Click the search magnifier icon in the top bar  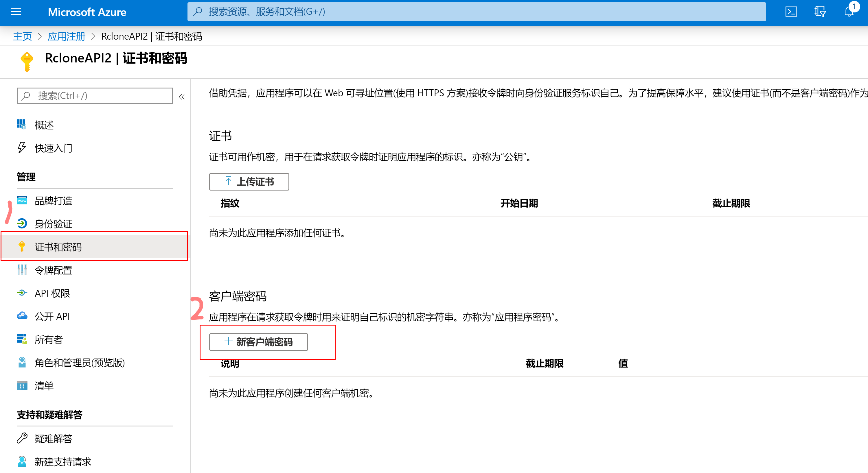tap(197, 12)
